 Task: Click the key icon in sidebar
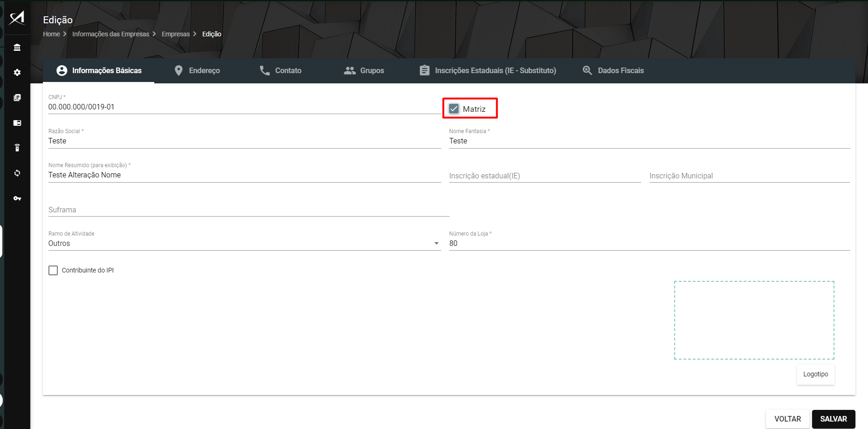point(17,198)
